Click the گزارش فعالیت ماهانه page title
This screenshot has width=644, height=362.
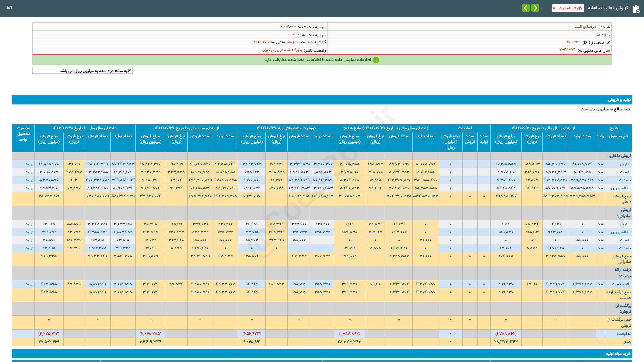pos(608,8)
